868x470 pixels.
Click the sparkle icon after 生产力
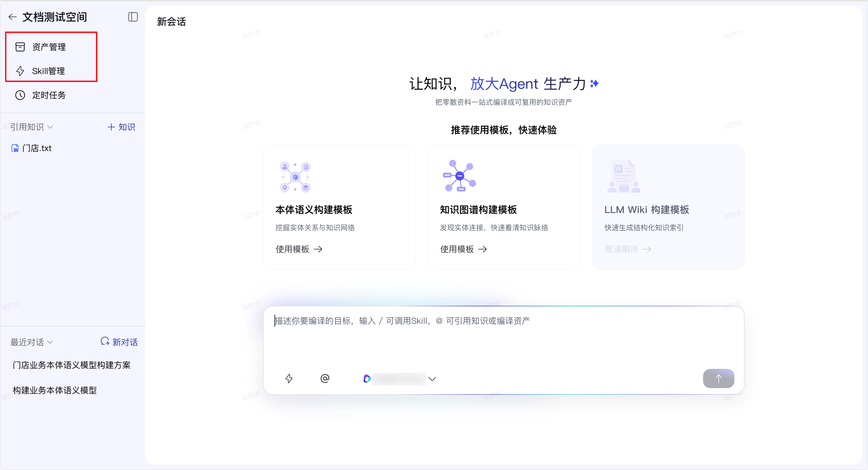point(594,83)
